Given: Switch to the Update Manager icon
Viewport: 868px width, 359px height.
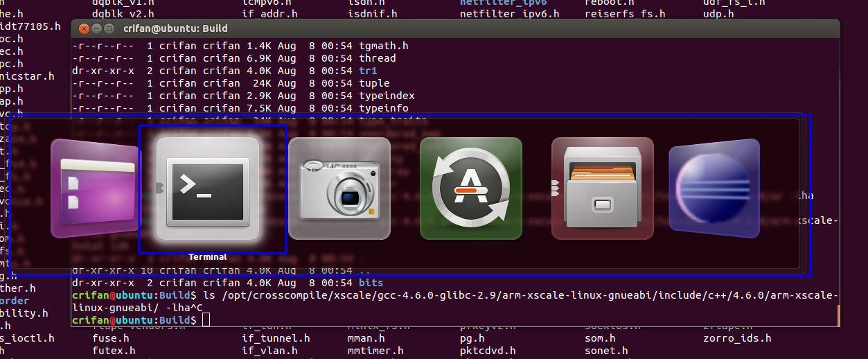Looking at the screenshot, I should point(471,189).
